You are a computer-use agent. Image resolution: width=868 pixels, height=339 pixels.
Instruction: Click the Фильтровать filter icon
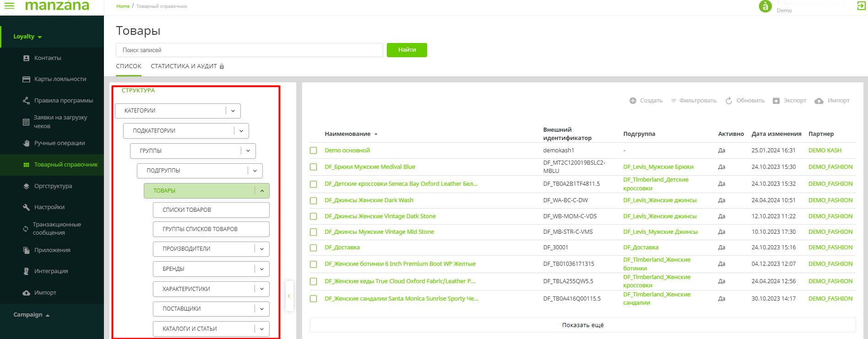point(673,101)
